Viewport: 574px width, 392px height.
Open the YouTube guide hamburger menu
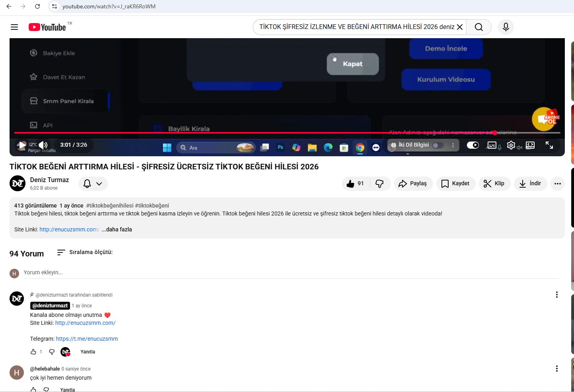(14, 27)
